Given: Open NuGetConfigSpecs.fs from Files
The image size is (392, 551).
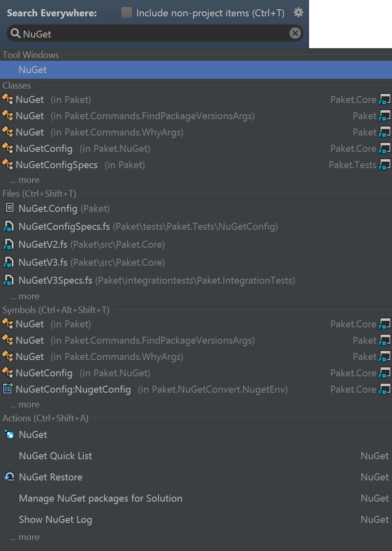Looking at the screenshot, I should click(x=196, y=227).
